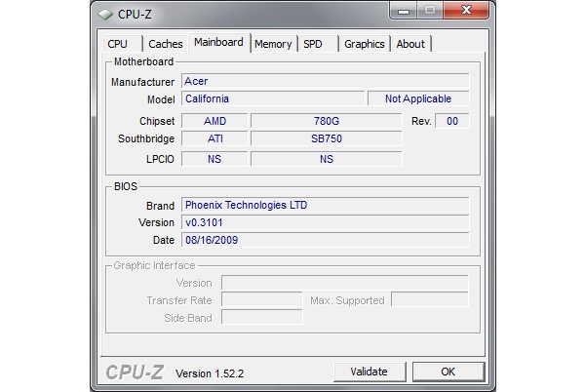Click the Validate button

[x=369, y=372]
